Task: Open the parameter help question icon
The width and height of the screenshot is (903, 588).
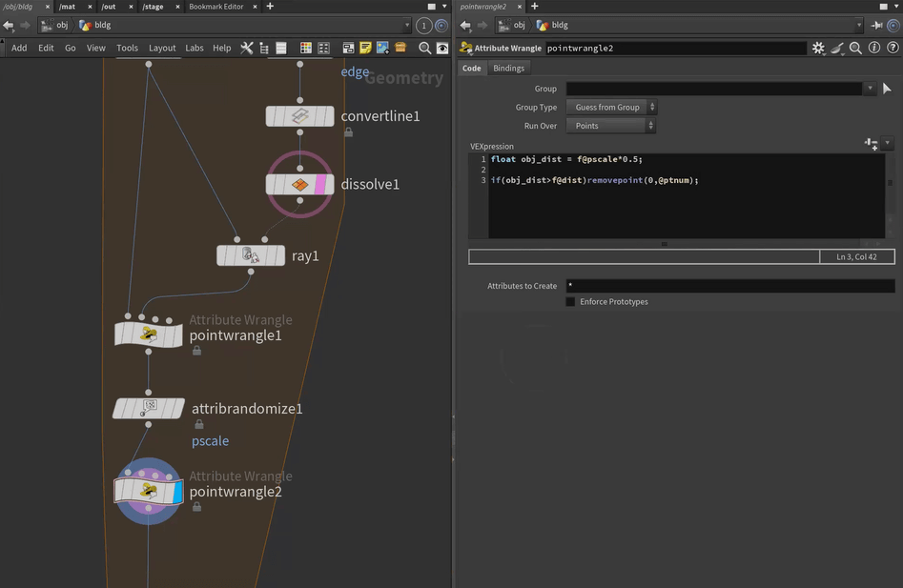Action: coord(892,48)
